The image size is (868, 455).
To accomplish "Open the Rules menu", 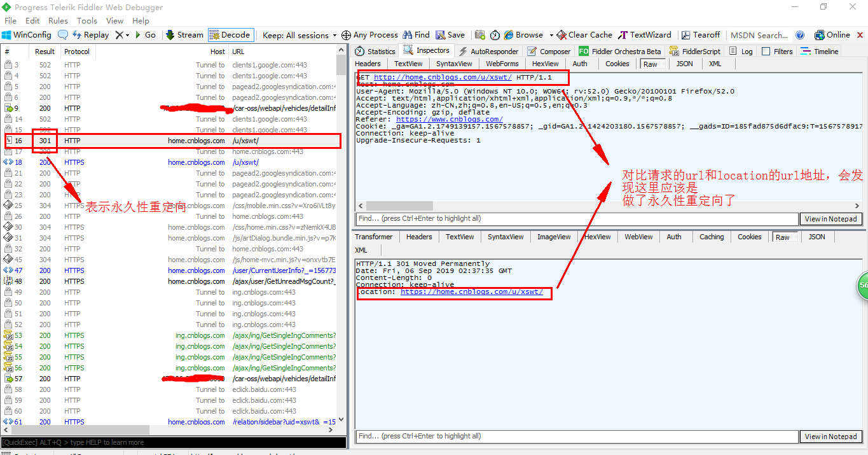I will (x=58, y=20).
